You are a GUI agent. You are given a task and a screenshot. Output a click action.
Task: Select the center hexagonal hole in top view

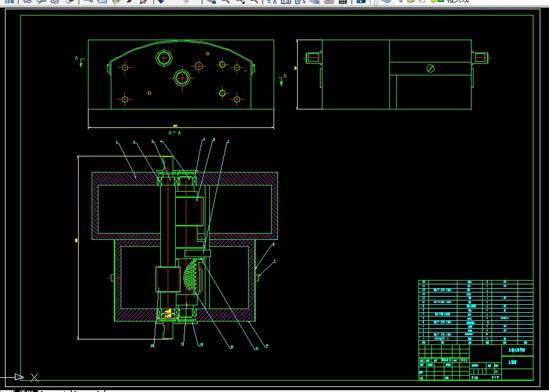(x=182, y=78)
